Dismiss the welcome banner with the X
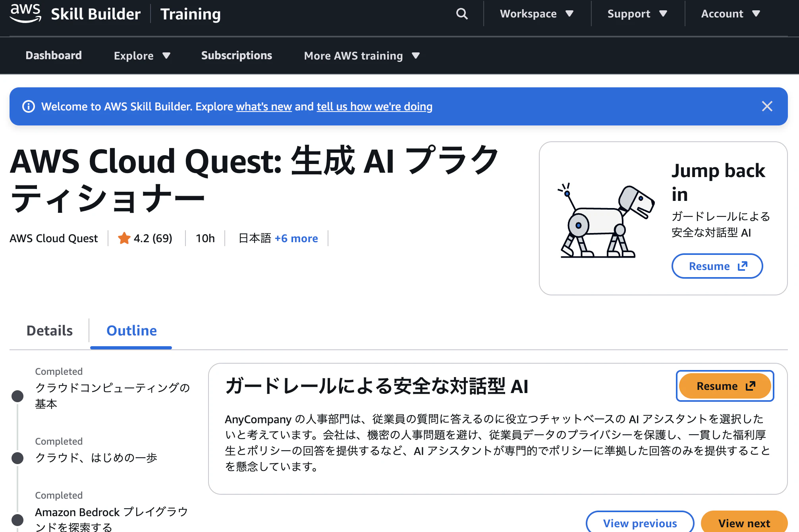799x532 pixels. click(x=767, y=106)
